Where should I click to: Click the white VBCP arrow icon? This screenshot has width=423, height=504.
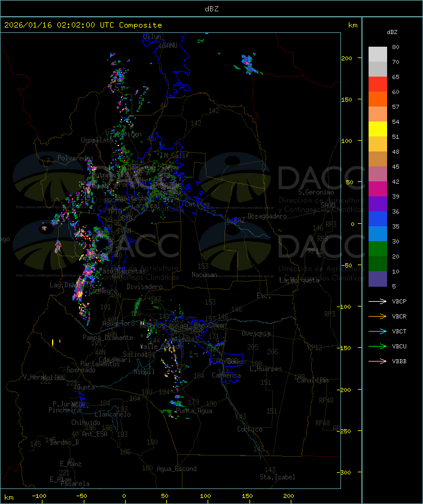click(378, 301)
